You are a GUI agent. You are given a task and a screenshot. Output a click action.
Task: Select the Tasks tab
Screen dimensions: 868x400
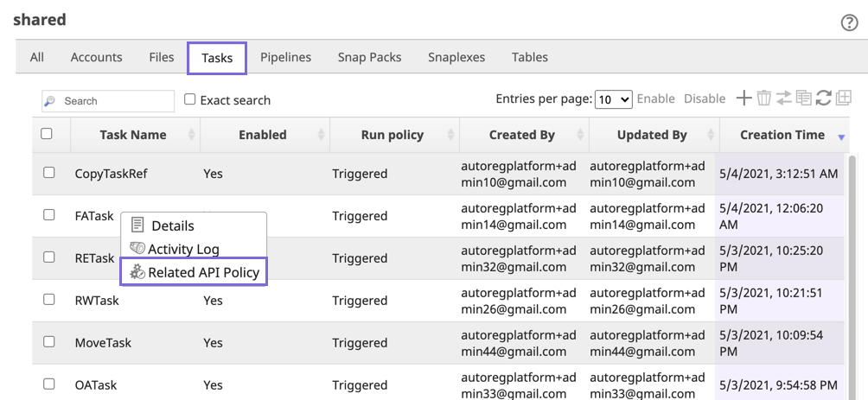coord(217,58)
